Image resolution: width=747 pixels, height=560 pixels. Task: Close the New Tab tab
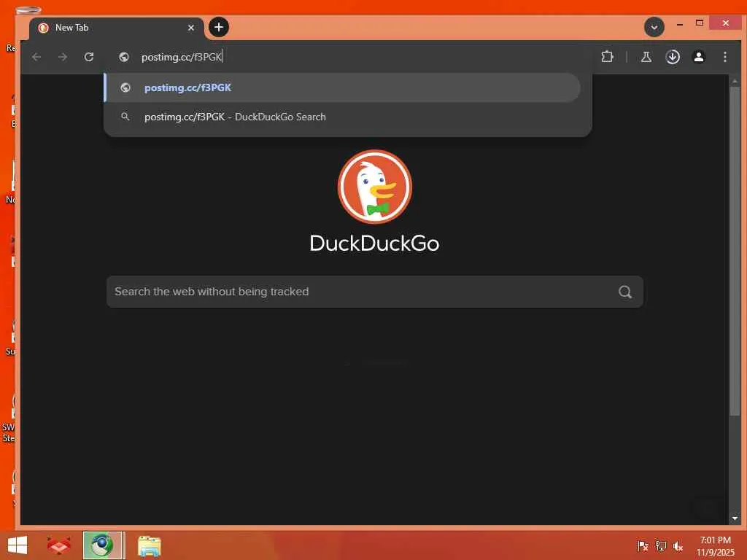(191, 28)
